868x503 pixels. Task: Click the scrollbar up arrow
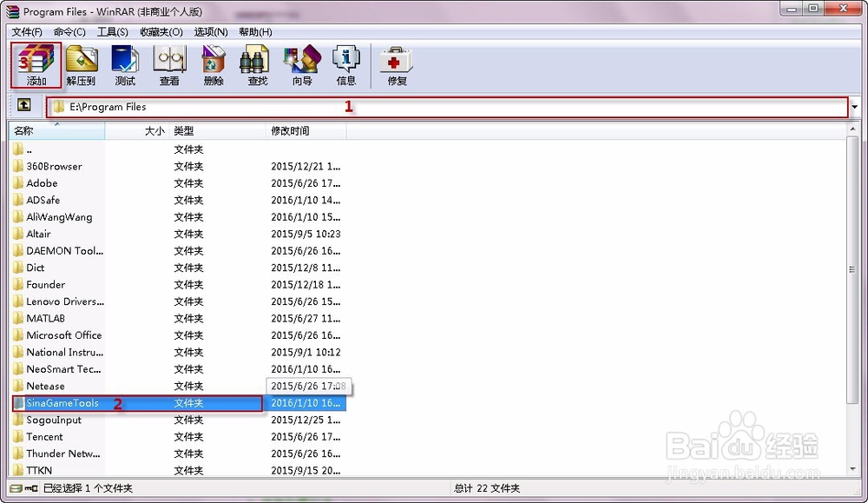coord(852,129)
